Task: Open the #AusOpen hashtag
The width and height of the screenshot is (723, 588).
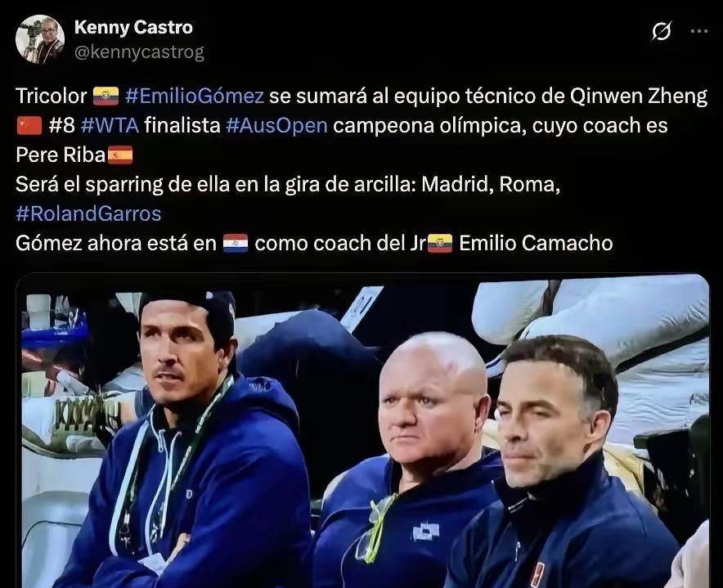Action: [x=276, y=125]
